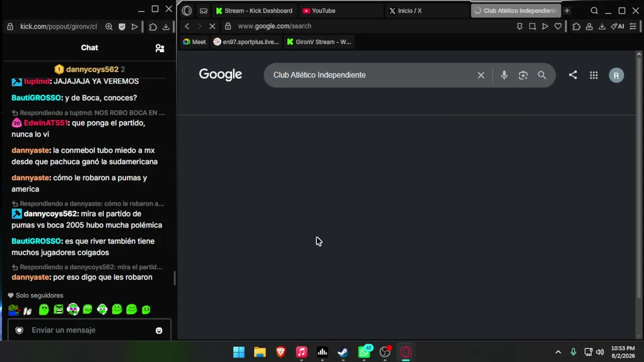Viewport: 644px width, 362px height.
Task: Open downloads in the Google window
Action: tap(602, 26)
